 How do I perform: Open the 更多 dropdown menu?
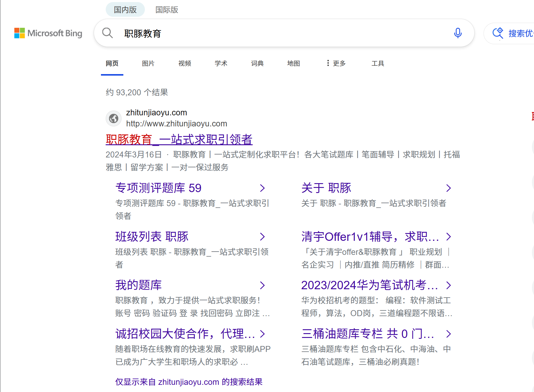336,63
